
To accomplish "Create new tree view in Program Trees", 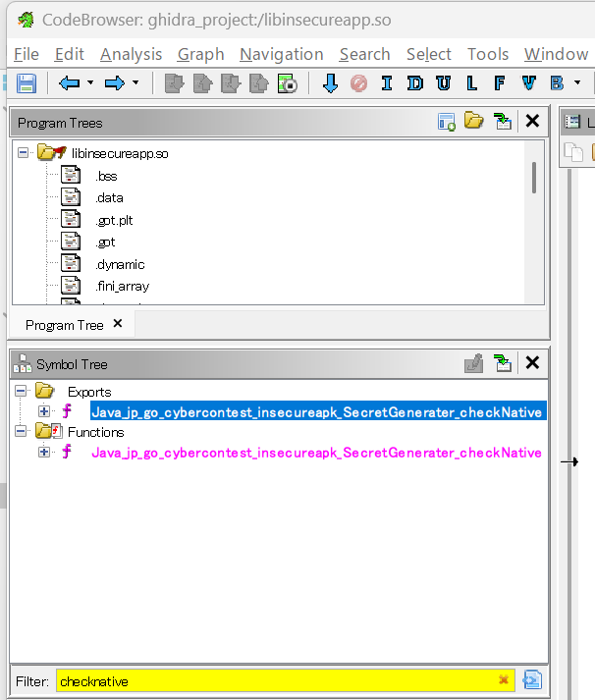I will point(447,122).
